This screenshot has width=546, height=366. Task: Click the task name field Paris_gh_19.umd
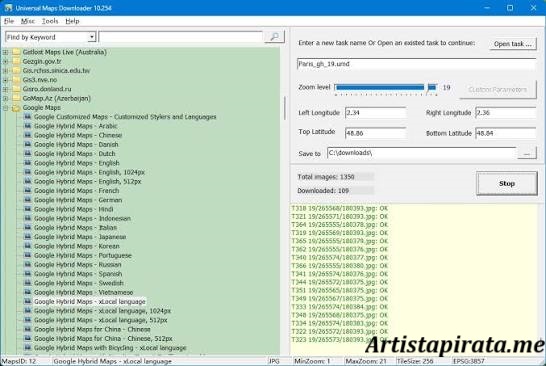pos(416,64)
